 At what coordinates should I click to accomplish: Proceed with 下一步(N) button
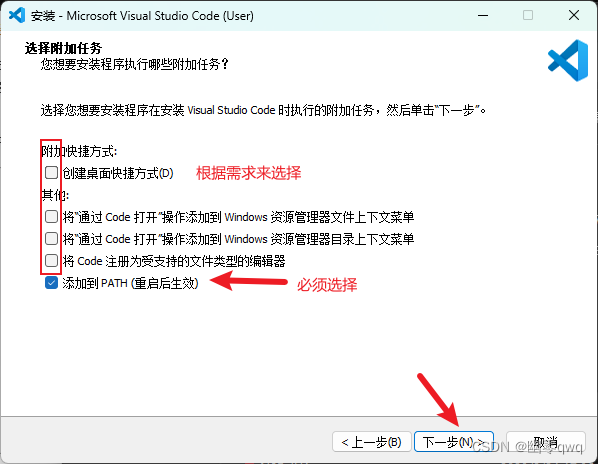tap(454, 442)
